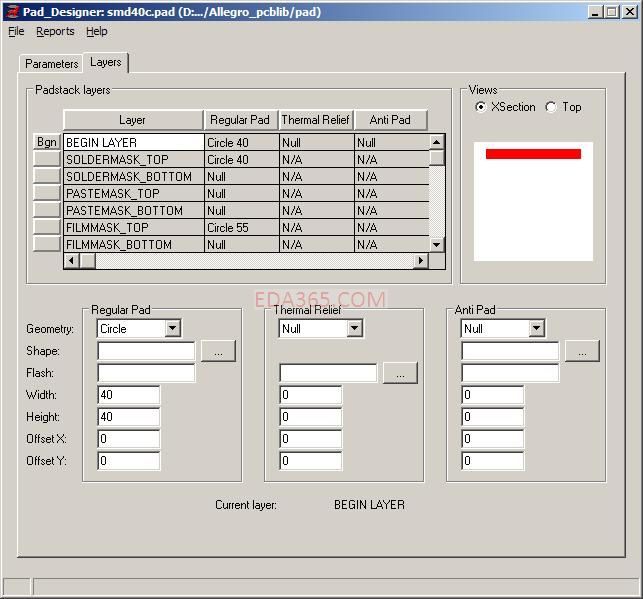
Task: Open the Reports menu
Action: click(55, 31)
